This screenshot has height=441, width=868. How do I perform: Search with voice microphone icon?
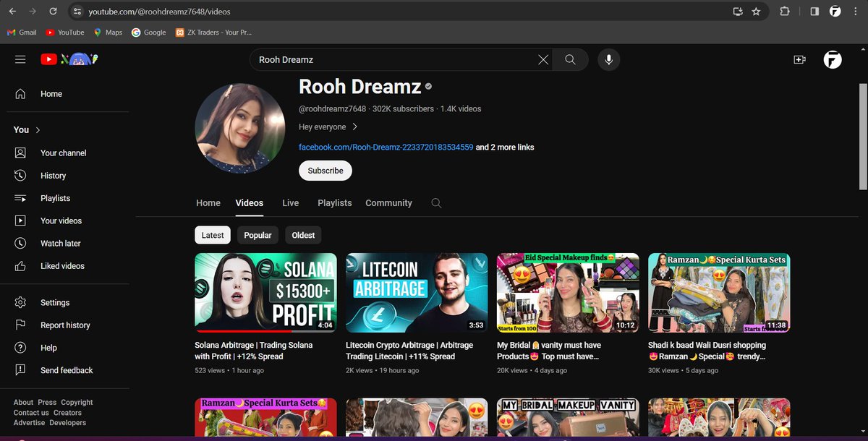[x=609, y=59]
